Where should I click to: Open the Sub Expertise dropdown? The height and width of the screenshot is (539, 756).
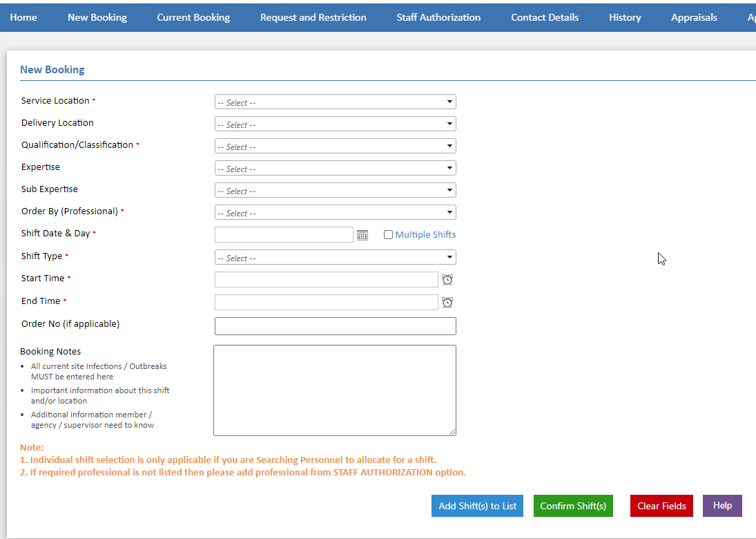(335, 190)
